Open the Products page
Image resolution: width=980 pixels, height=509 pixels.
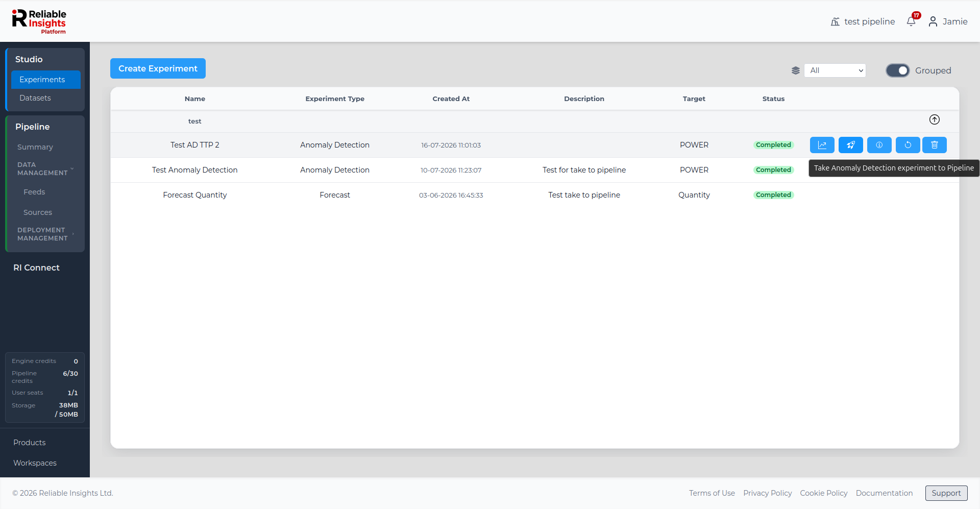tap(30, 443)
